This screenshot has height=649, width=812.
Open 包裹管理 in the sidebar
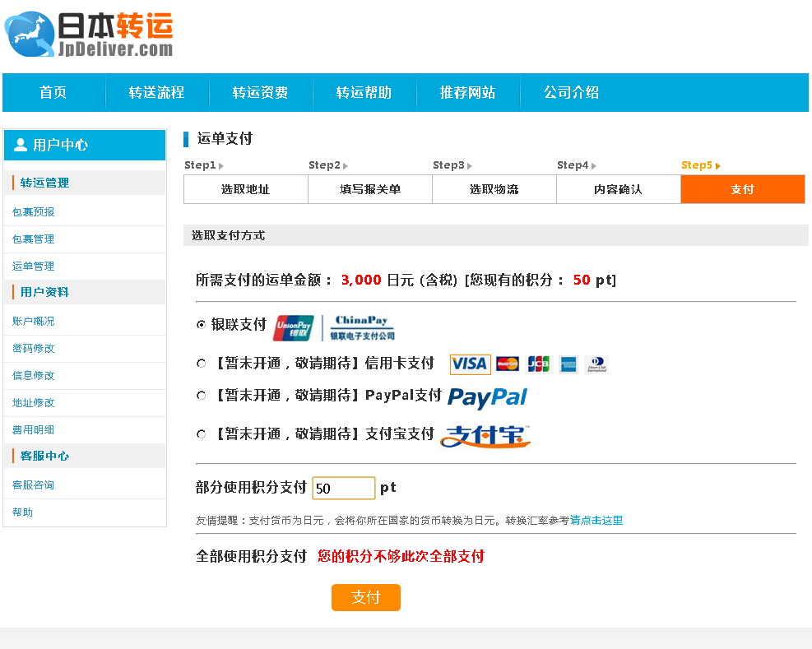point(34,239)
